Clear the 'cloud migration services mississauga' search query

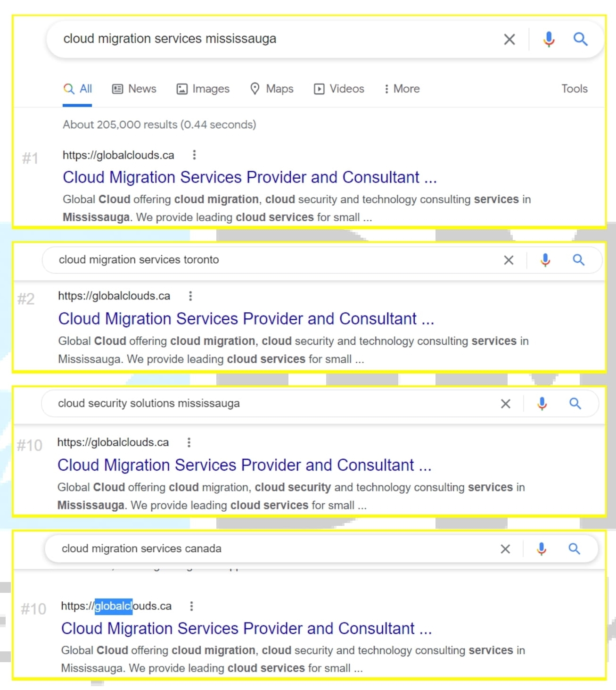[x=509, y=39]
